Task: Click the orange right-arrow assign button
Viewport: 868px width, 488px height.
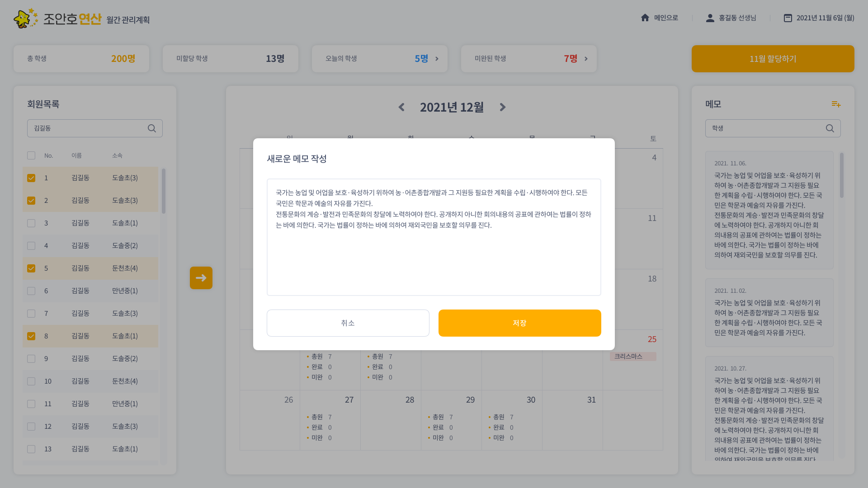Action: 201,278
